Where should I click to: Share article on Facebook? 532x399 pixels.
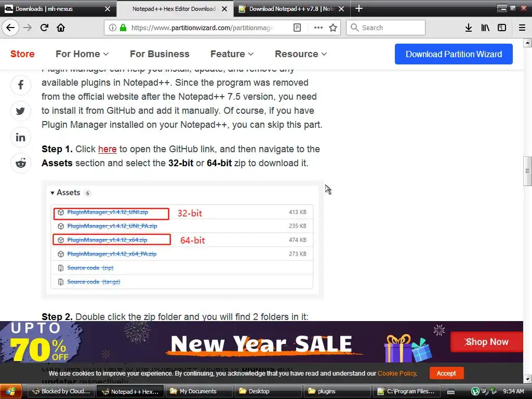tap(21, 85)
